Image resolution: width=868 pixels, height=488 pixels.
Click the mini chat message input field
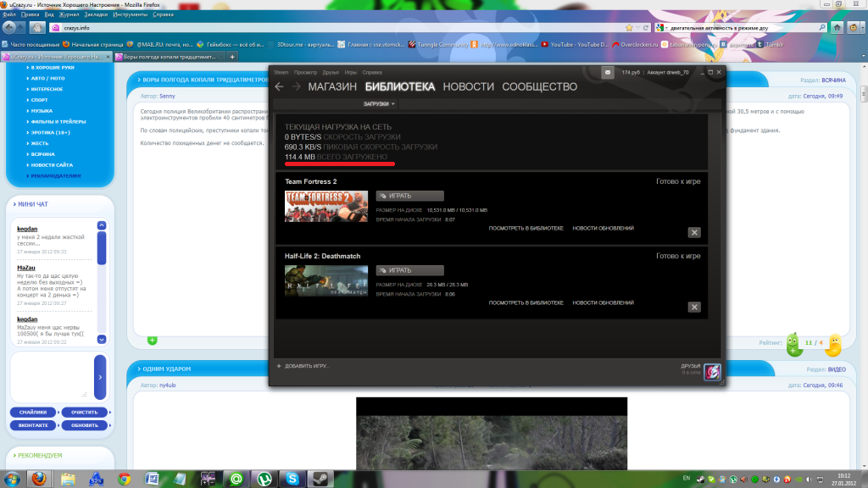(51, 375)
